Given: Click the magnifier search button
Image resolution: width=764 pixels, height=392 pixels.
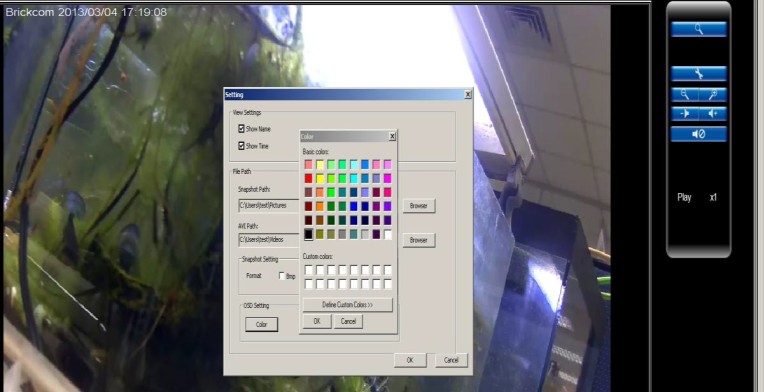Looking at the screenshot, I should point(698,29).
